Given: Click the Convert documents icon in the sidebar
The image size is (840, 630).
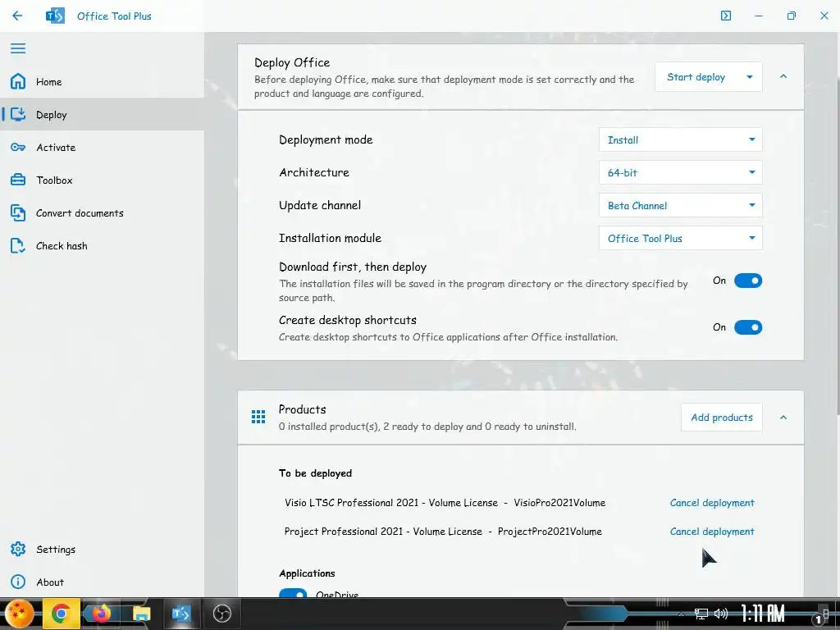Looking at the screenshot, I should click(x=18, y=212).
